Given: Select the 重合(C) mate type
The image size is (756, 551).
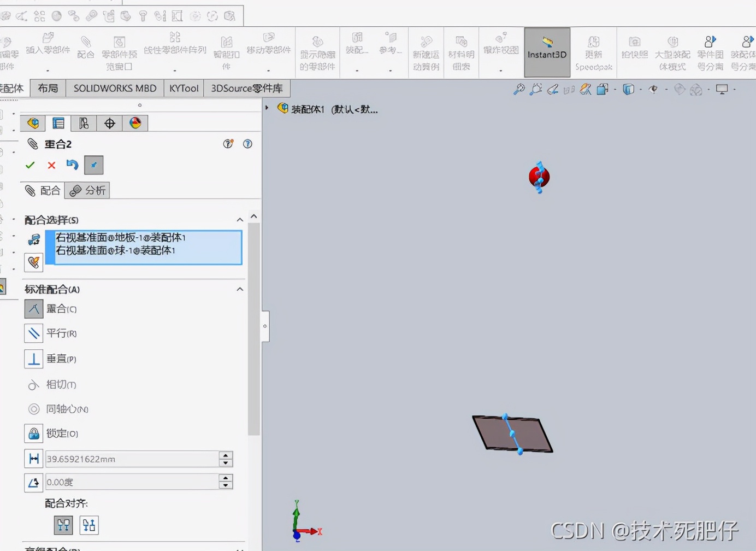Looking at the screenshot, I should tap(33, 309).
